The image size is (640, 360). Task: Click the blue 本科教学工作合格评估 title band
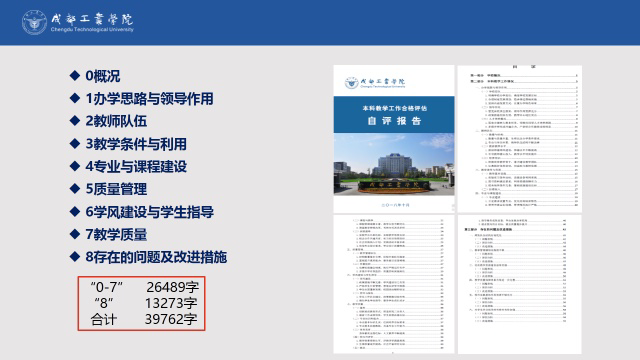pyautogui.click(x=394, y=115)
